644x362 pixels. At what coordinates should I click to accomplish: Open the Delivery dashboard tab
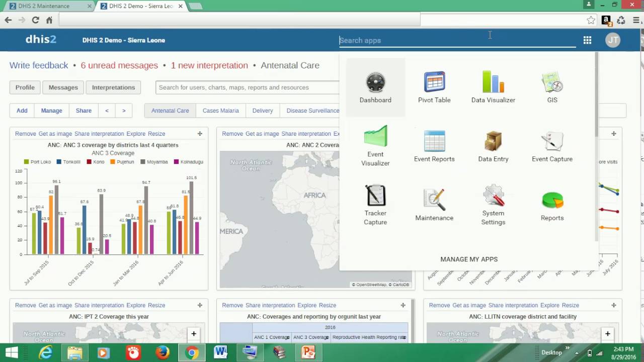[x=263, y=111]
